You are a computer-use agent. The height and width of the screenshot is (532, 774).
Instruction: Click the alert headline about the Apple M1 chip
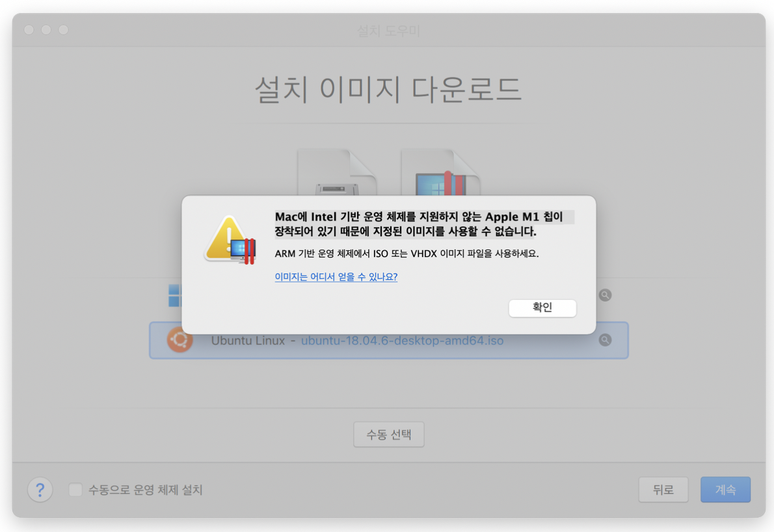click(x=424, y=224)
